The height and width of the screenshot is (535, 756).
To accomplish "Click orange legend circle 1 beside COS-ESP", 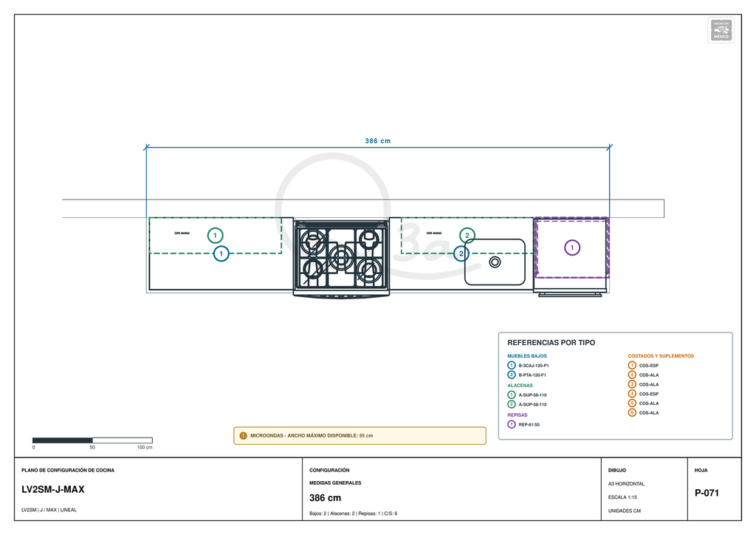I will (632, 365).
